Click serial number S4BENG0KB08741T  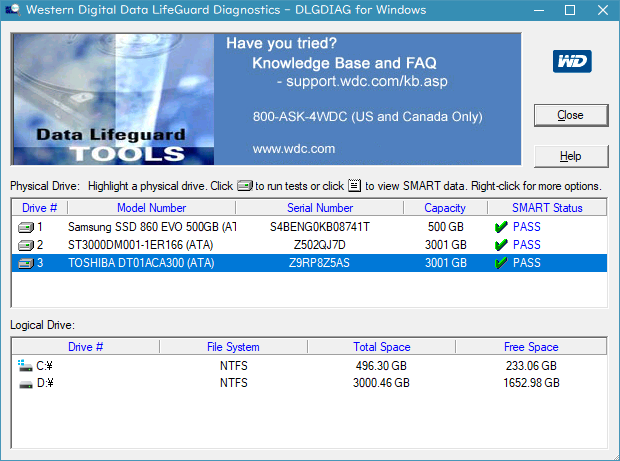(x=319, y=227)
